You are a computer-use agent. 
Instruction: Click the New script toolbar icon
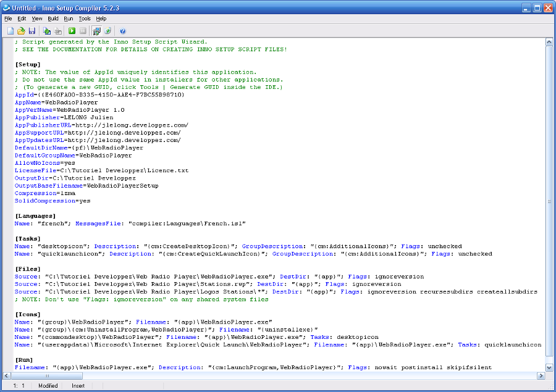point(11,31)
